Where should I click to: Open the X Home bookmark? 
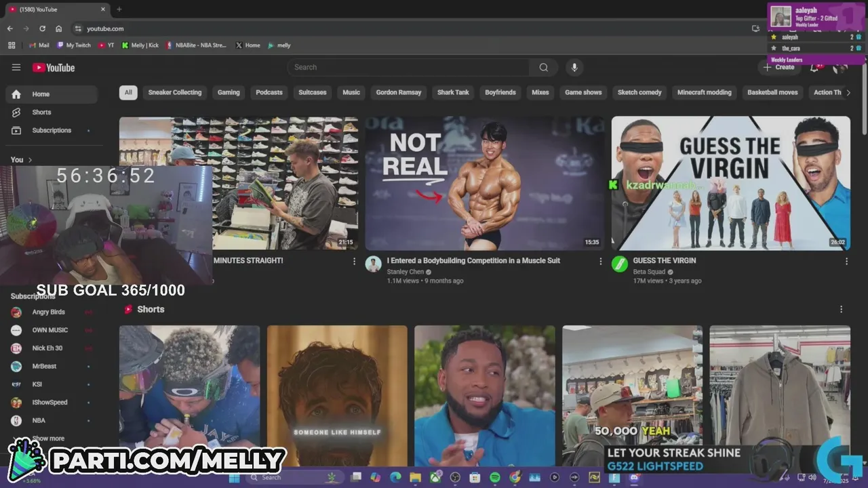(x=248, y=45)
